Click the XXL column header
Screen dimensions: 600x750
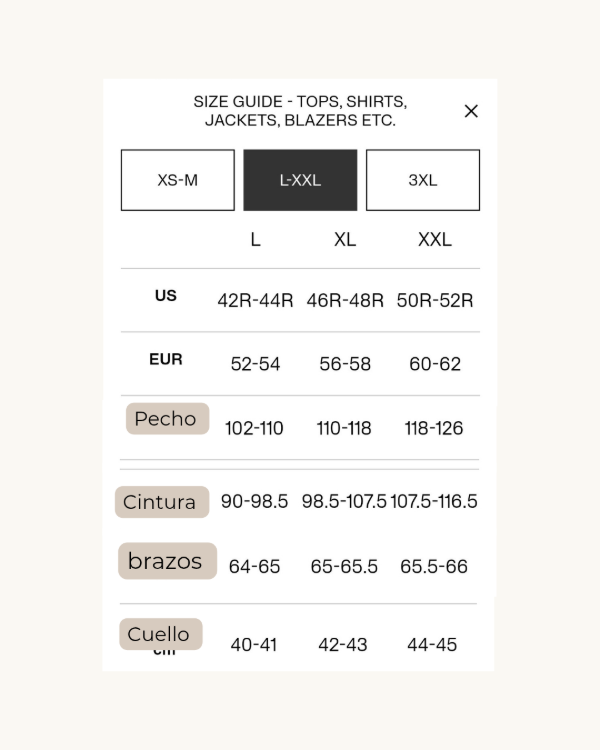coord(435,240)
